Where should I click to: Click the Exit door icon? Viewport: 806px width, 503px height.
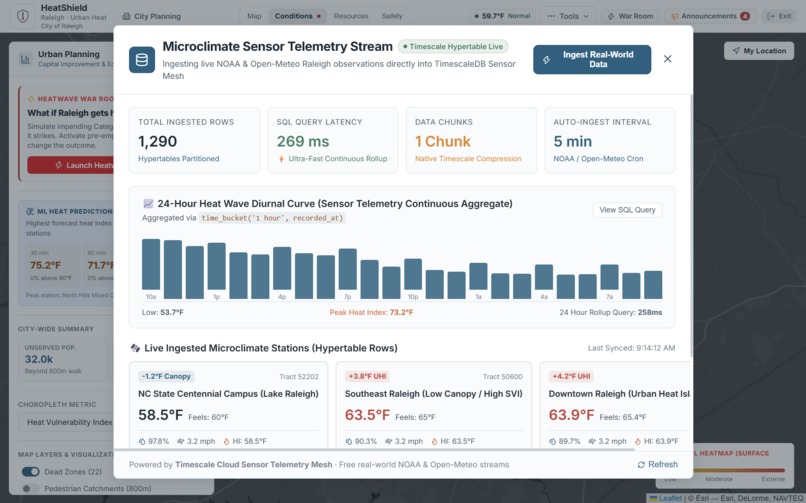coord(771,16)
